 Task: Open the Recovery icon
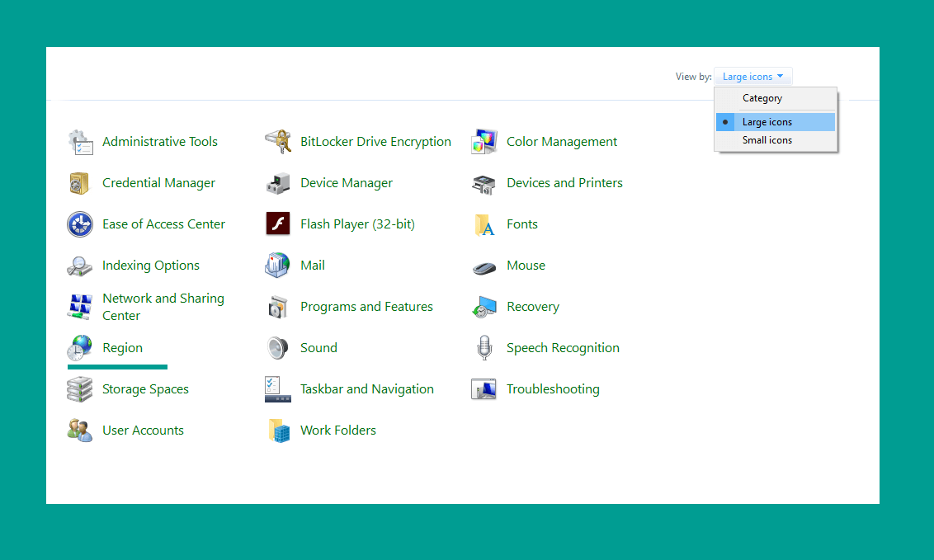(x=484, y=307)
